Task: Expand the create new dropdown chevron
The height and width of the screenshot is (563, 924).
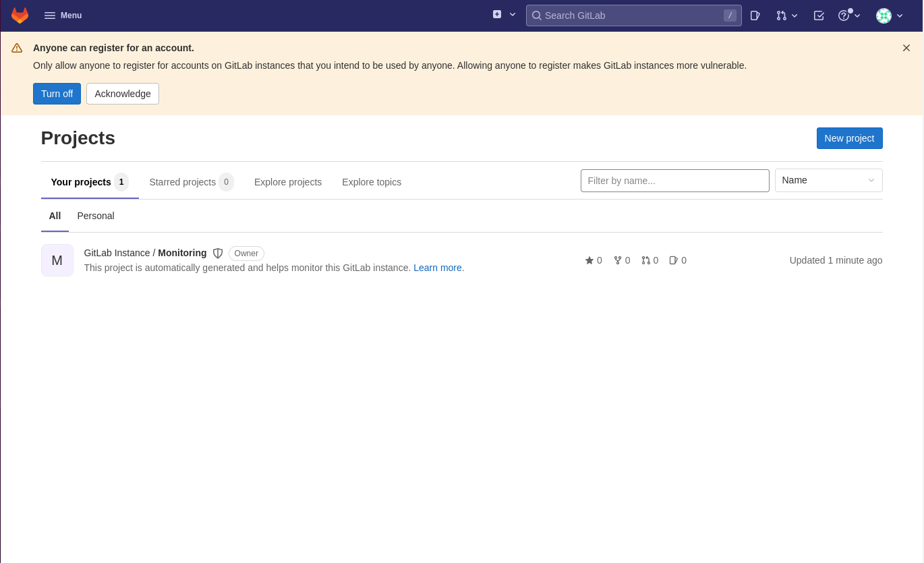Action: tap(513, 14)
